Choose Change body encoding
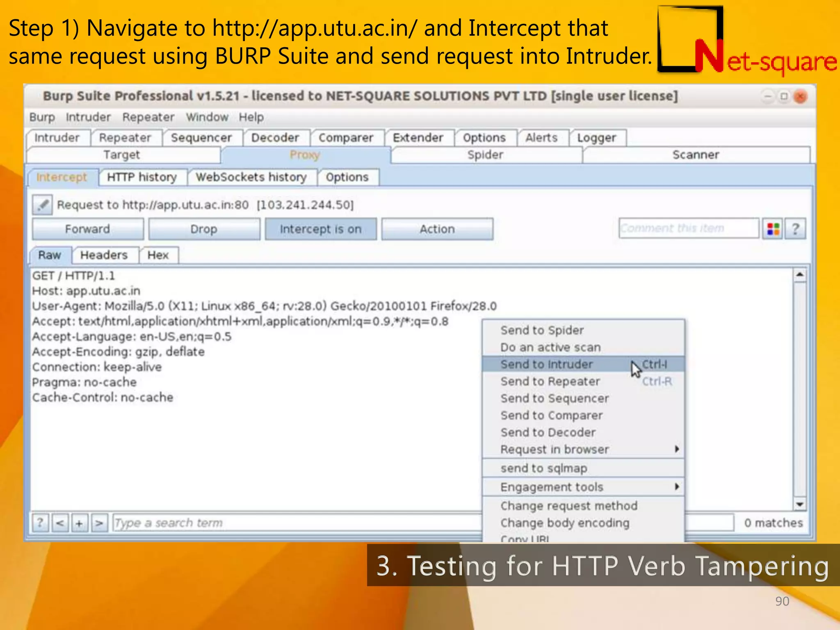Screen dimensions: 840x630 click(x=583, y=523)
